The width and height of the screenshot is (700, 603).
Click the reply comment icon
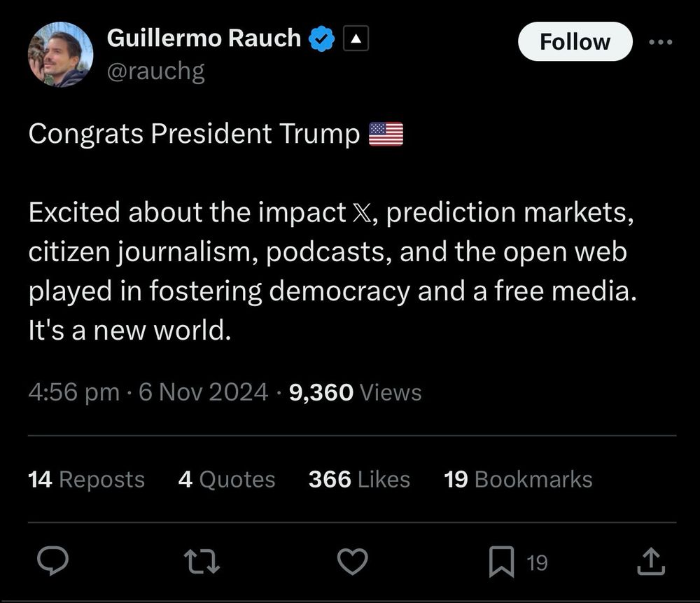(x=52, y=560)
